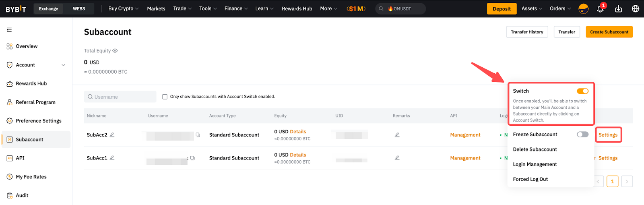Expand the Buy Crypto dropdown
Viewport: 644px width, 205px height.
click(123, 8)
